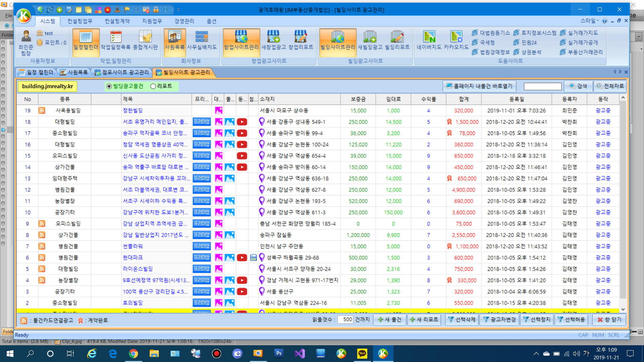The image size is (644, 362).
Task: Select the 리포트 radio button
Action: (x=153, y=86)
